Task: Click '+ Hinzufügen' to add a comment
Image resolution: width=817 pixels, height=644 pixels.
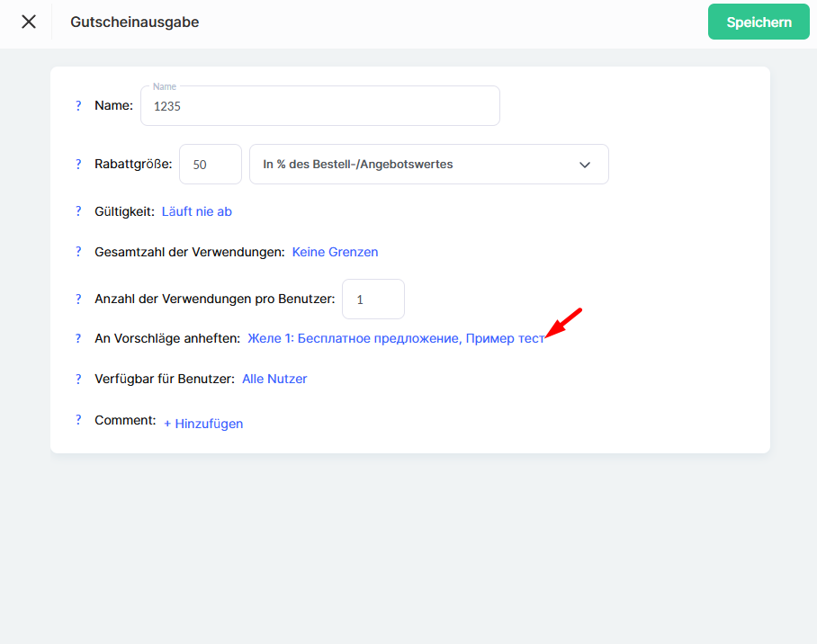Action: click(203, 423)
